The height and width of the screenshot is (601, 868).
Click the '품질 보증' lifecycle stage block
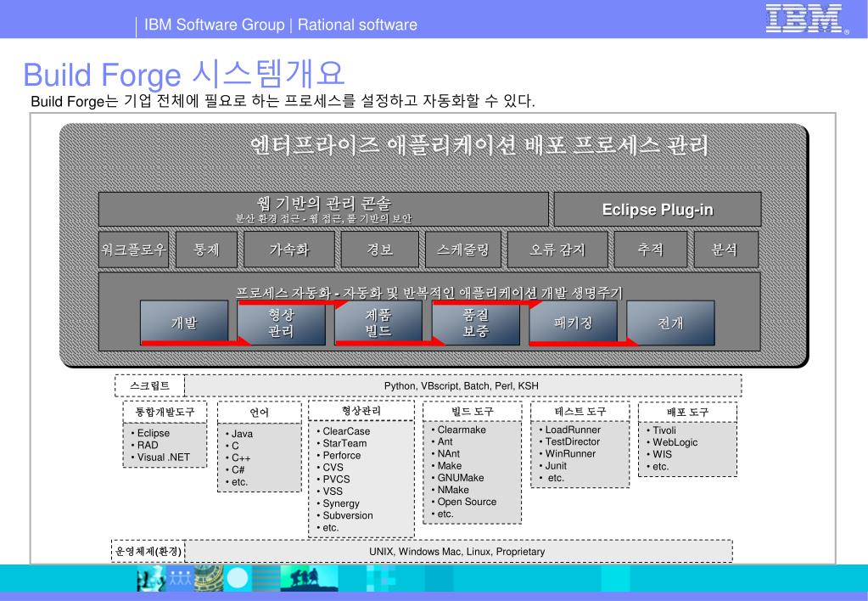coord(476,323)
